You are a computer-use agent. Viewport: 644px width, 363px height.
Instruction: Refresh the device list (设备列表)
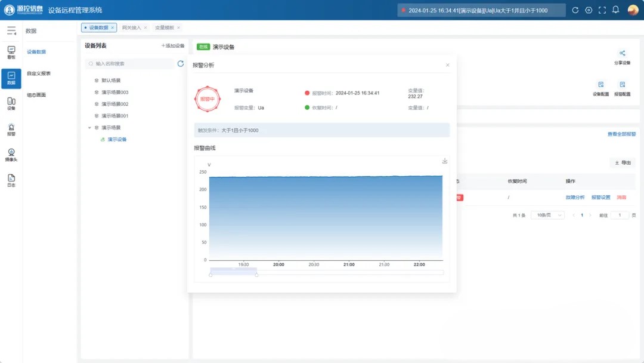(180, 64)
